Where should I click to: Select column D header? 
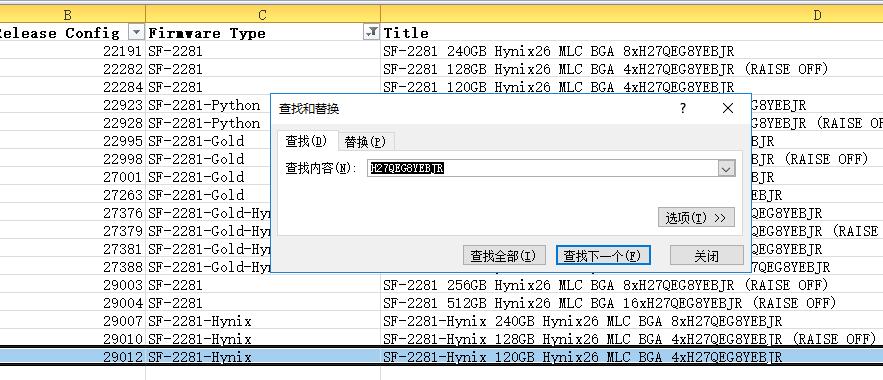click(x=632, y=15)
